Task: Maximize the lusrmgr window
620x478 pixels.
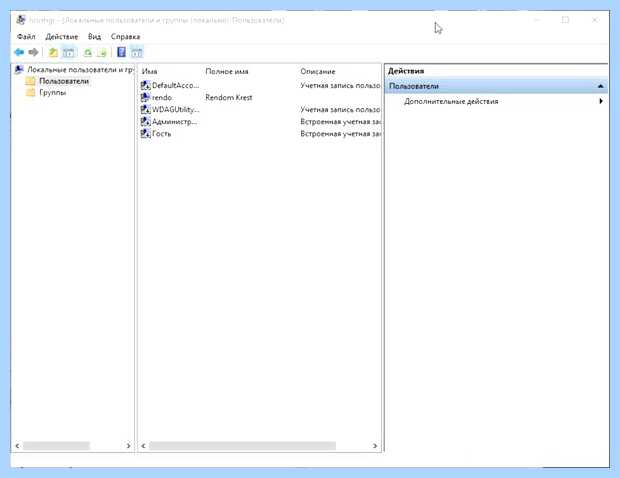Action: [x=565, y=20]
